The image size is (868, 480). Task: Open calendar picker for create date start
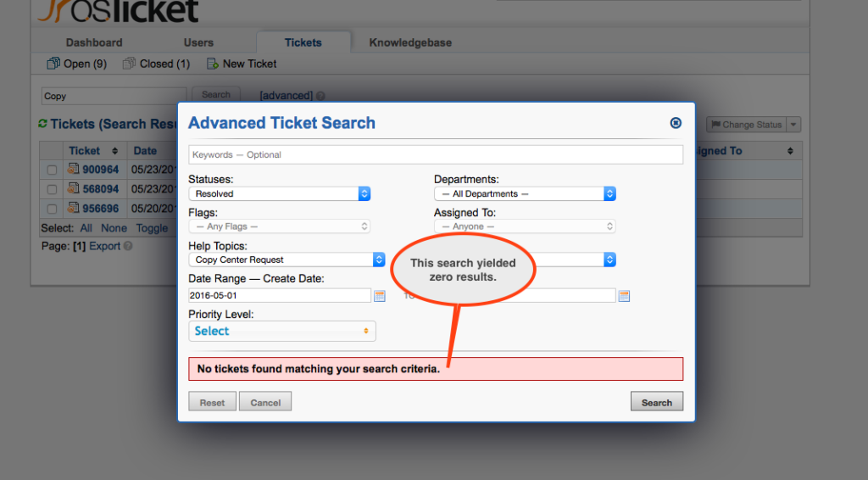tap(379, 296)
